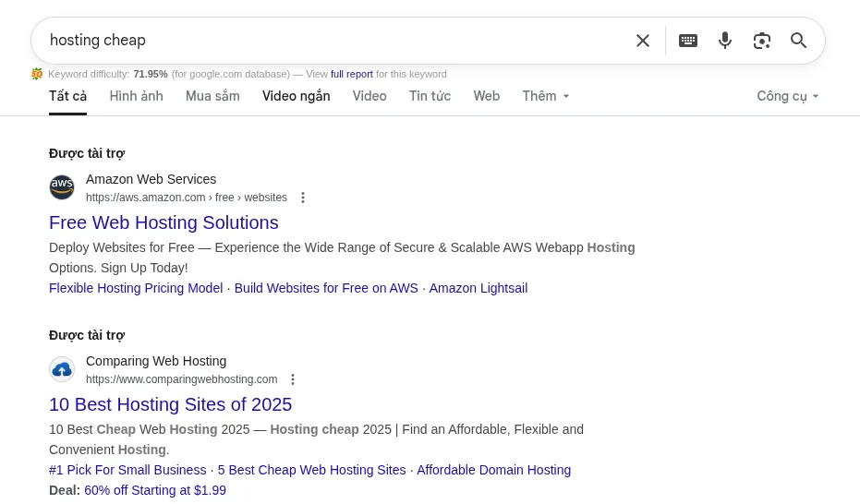
Task: View full report for keyword difficulty
Action: [352, 74]
